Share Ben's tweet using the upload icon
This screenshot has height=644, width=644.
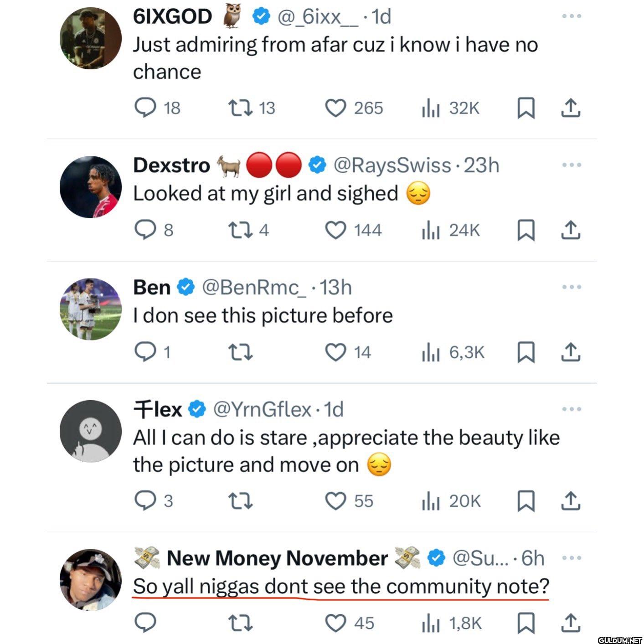coord(570,352)
